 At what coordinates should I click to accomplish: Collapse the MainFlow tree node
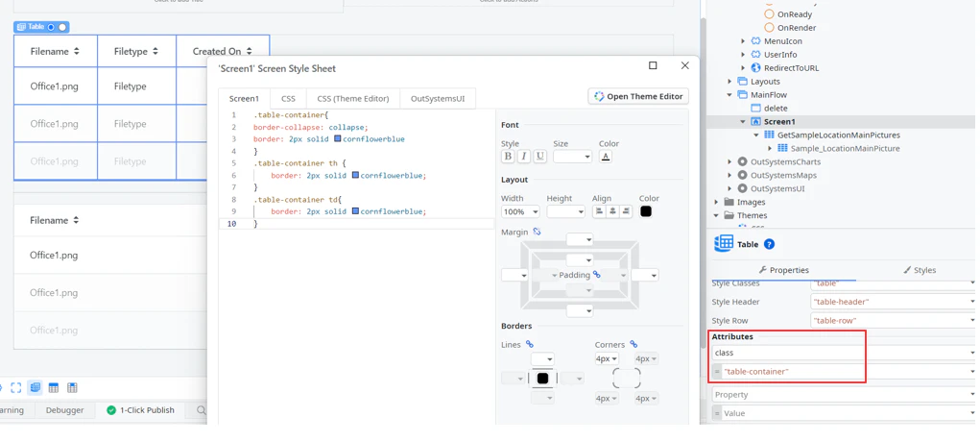pyautogui.click(x=729, y=95)
